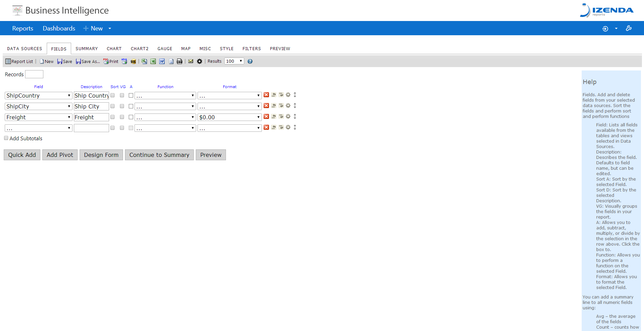Delete the Freight field row
This screenshot has height=331, width=644.
point(266,117)
